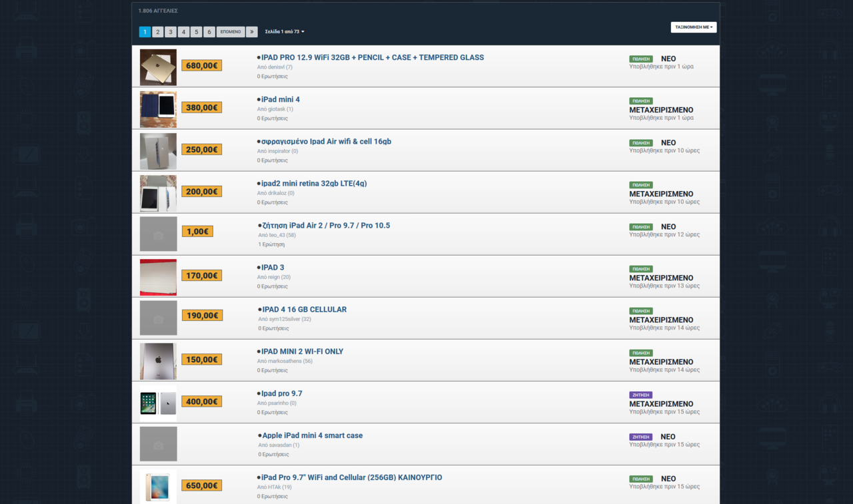Open IPAD PRO 12.9 WiFi 32GB listing
The image size is (853, 504).
point(373,58)
